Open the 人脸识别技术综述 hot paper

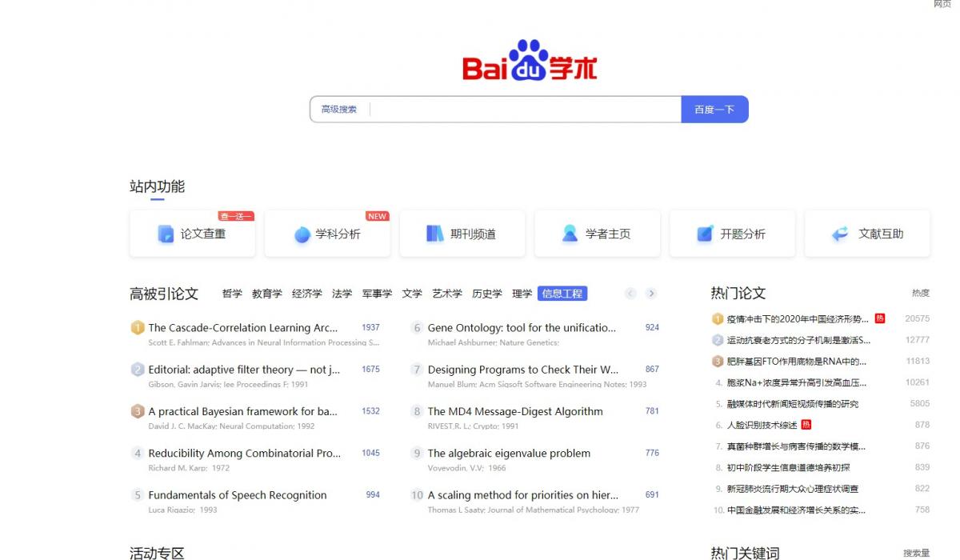tap(762, 425)
